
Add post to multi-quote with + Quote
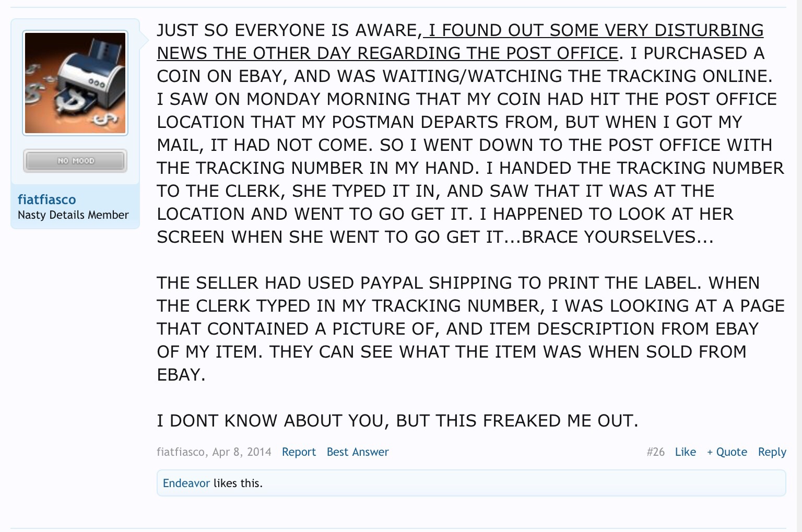(727, 452)
